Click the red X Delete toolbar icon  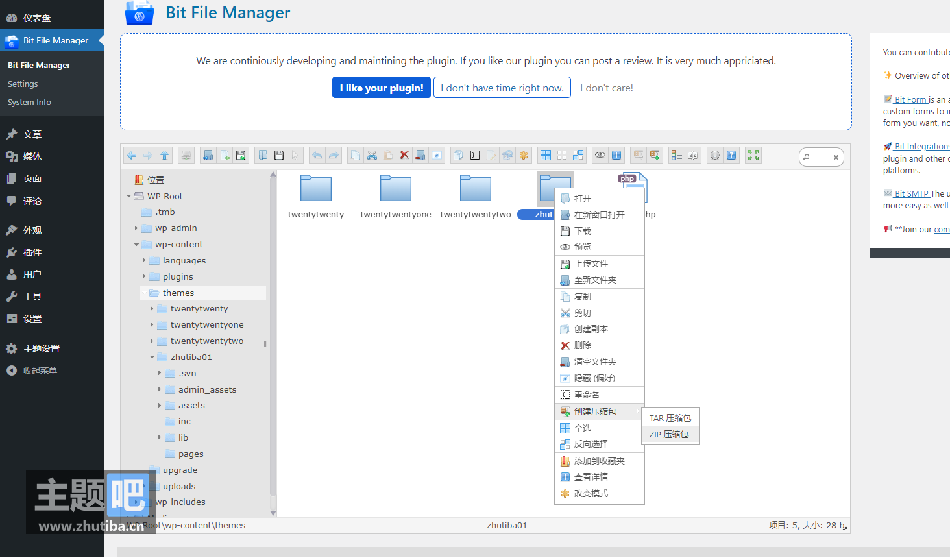[x=404, y=155]
